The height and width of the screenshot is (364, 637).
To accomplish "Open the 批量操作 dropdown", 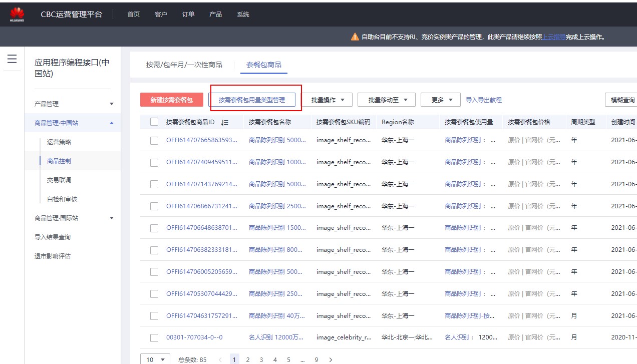I will pos(328,100).
